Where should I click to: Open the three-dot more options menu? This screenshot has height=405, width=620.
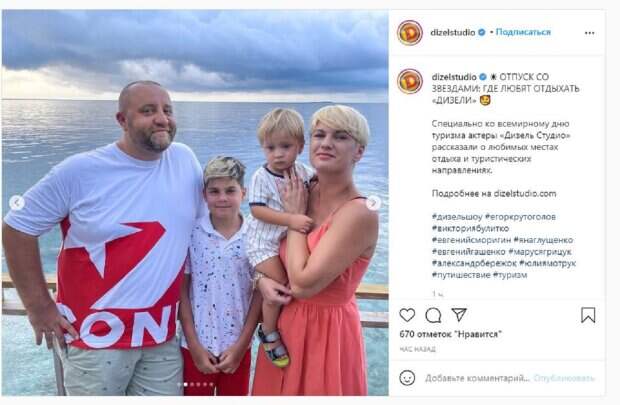pos(589,33)
